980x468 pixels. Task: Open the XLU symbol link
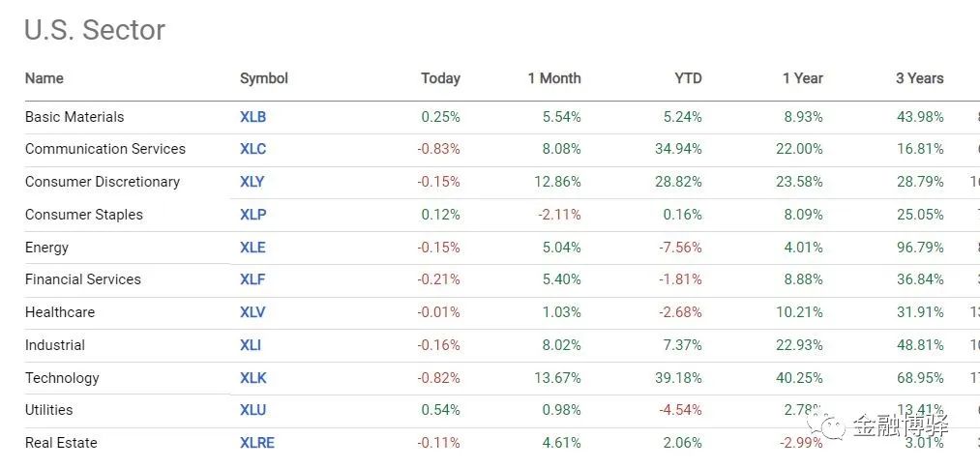pos(252,410)
